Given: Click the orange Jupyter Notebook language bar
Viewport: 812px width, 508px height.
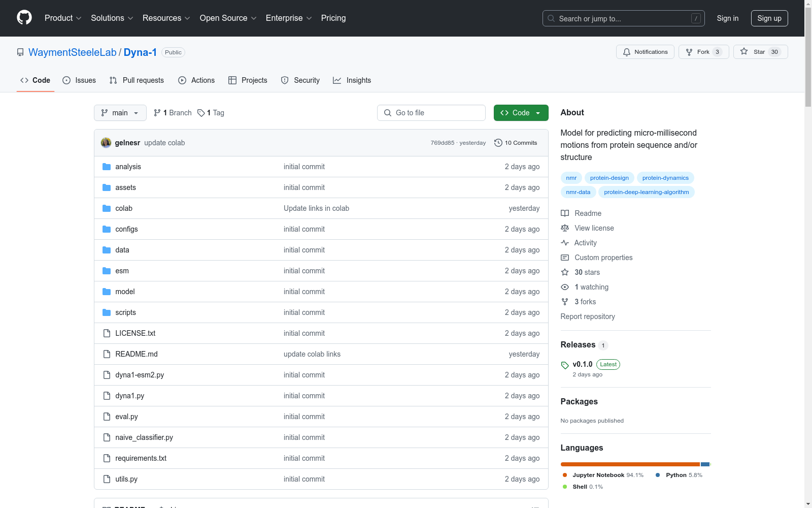Looking at the screenshot, I should 630,464.
